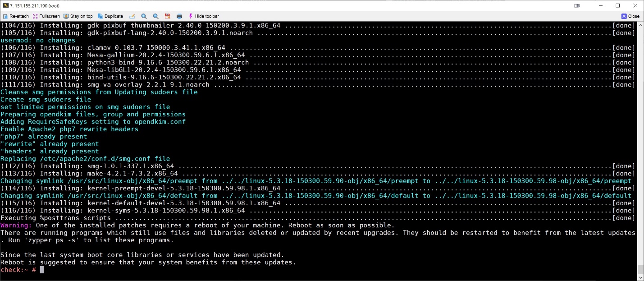Click the printer icon on the toolbar
This screenshot has width=644, height=281.
pos(179,16)
